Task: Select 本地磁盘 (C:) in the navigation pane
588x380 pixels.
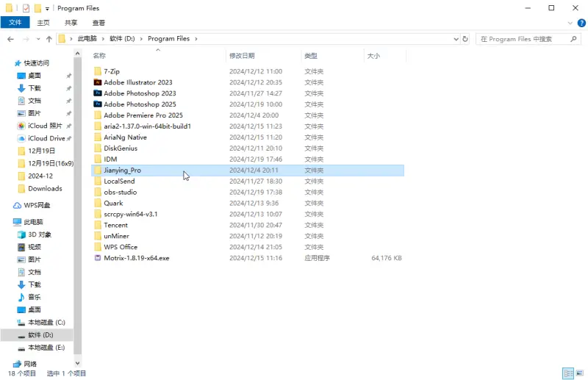Action: [x=46, y=322]
